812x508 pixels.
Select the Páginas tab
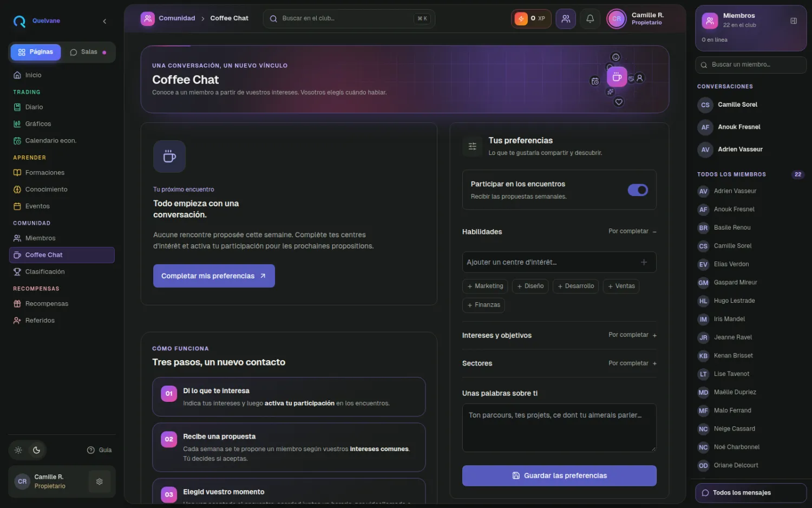pyautogui.click(x=36, y=52)
